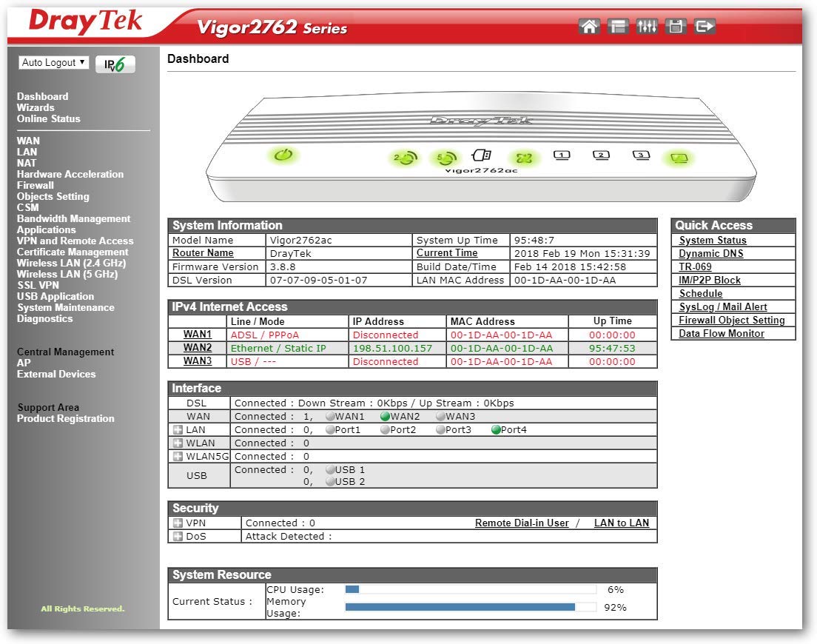This screenshot has width=817, height=644.
Task: Open Dynamic DNS quick access link
Action: coord(711,254)
